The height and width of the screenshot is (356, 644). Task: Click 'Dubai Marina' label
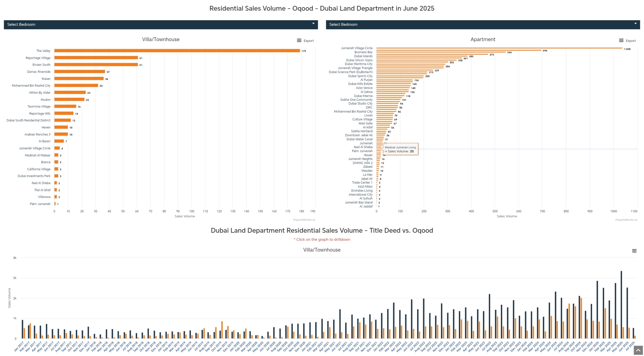pyautogui.click(x=363, y=96)
